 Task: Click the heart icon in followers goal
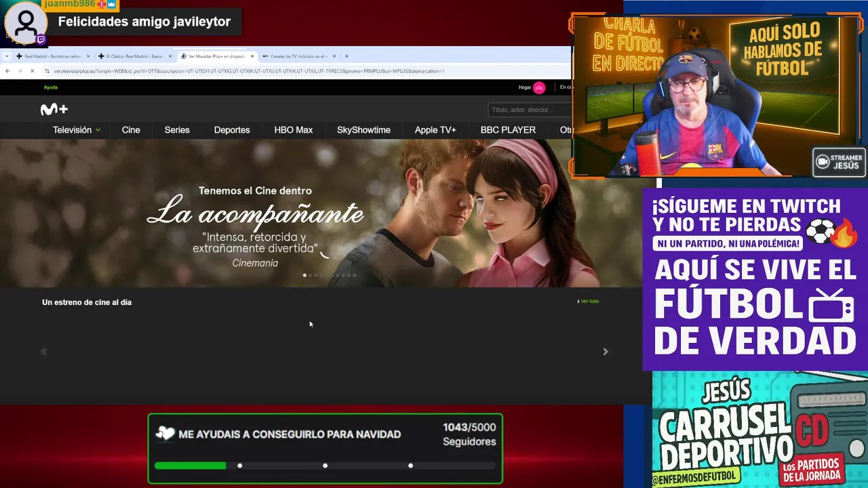pyautogui.click(x=165, y=434)
